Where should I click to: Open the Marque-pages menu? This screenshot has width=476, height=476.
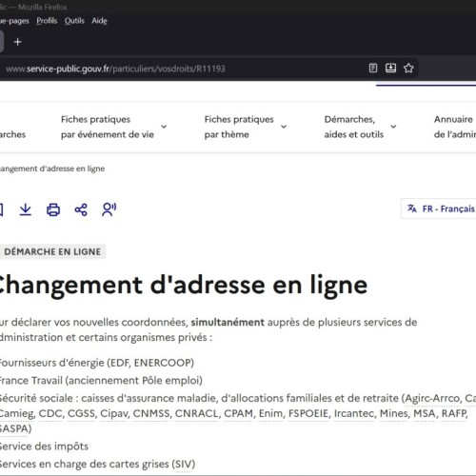click(x=14, y=21)
